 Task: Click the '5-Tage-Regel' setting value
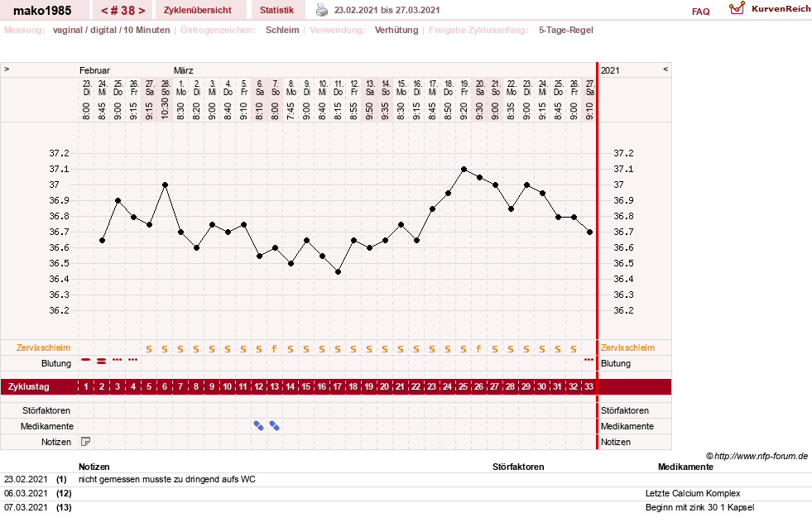coord(565,30)
